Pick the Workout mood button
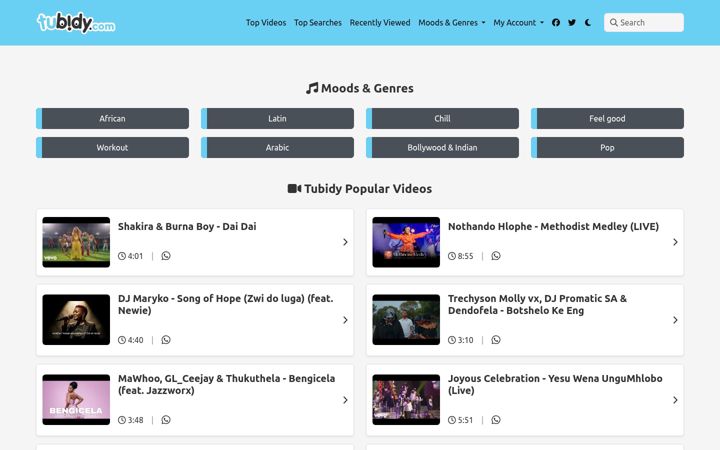This screenshot has height=450, width=720. (x=112, y=147)
